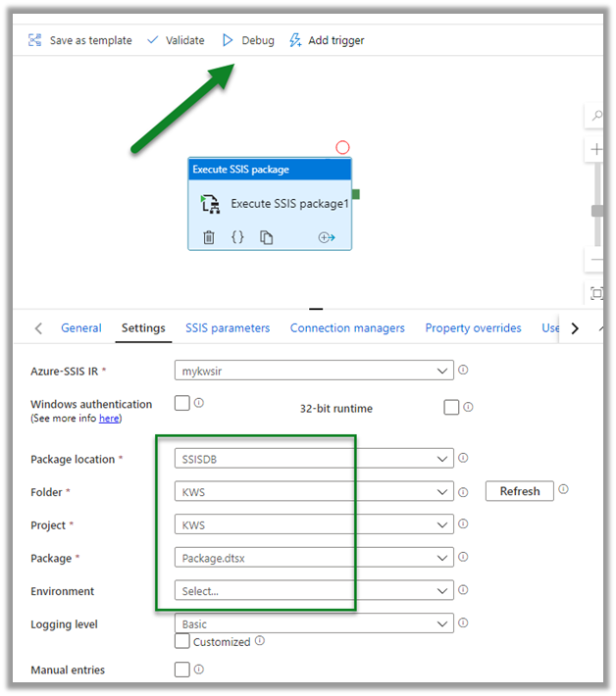The height and width of the screenshot is (696, 616).
Task: Click the Debug play icon
Action: tap(228, 40)
